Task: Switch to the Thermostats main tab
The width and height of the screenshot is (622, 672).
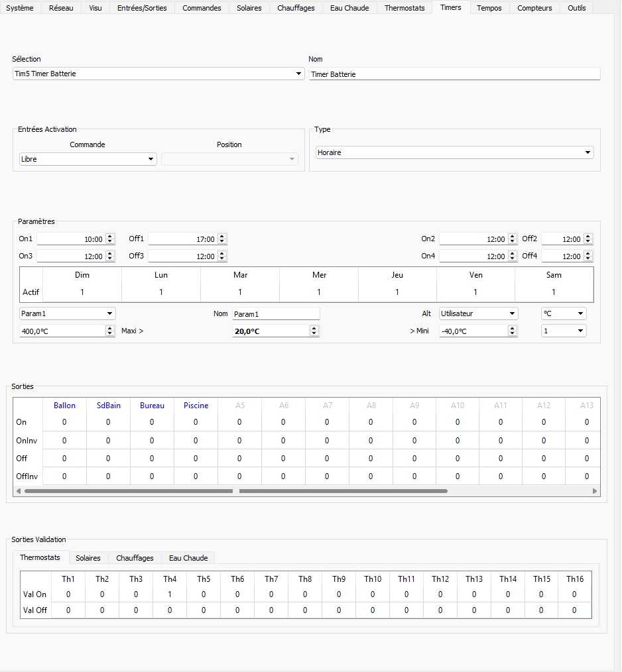Action: [404, 8]
